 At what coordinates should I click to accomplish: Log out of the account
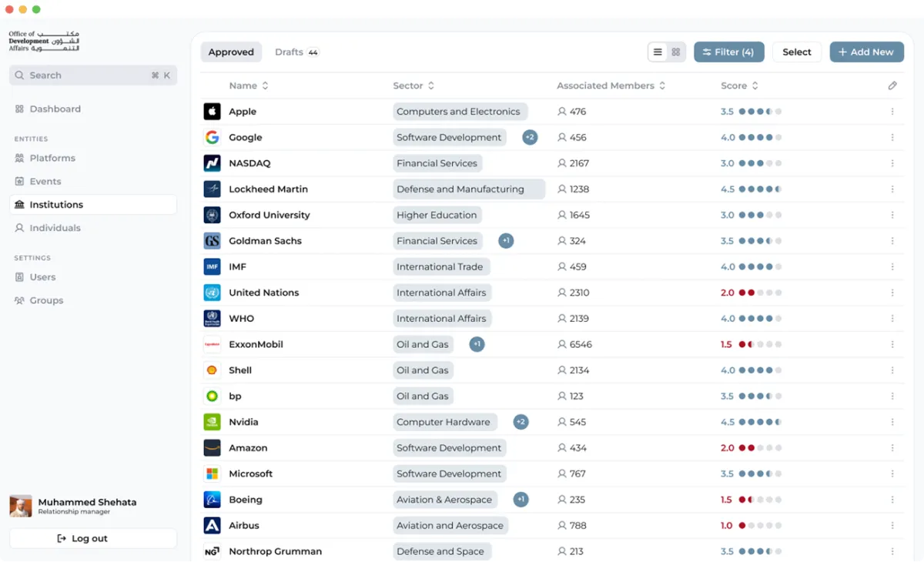tap(93, 538)
